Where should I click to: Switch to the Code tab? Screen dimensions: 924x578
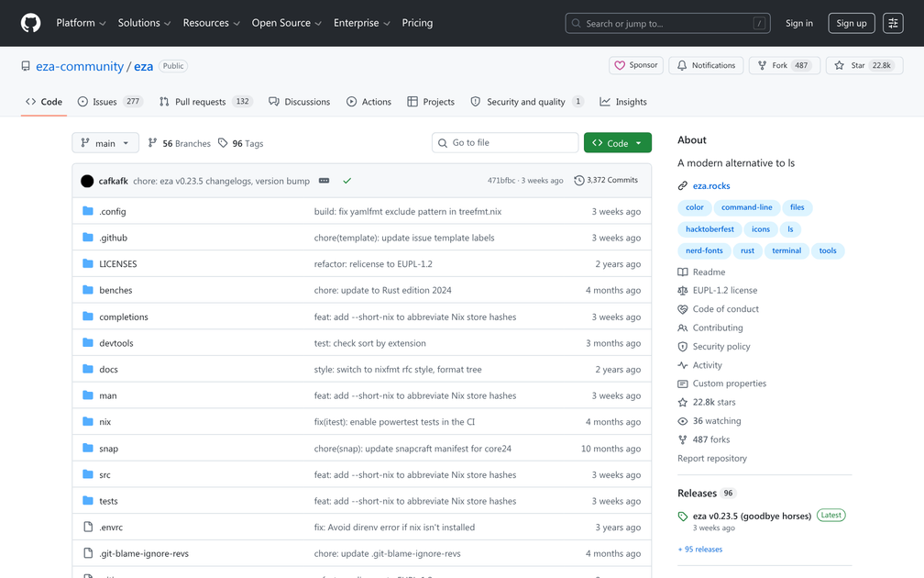44,102
